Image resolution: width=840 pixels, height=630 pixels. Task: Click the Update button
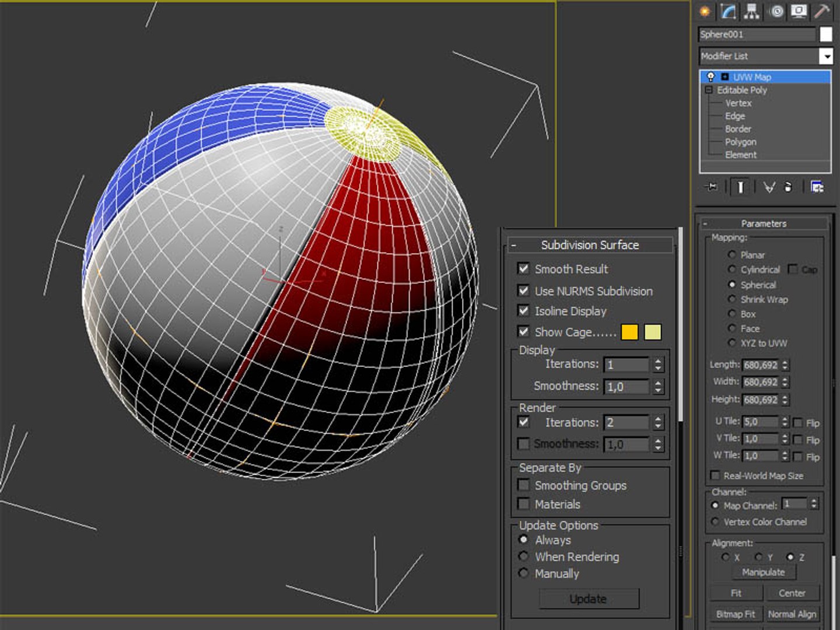click(589, 599)
